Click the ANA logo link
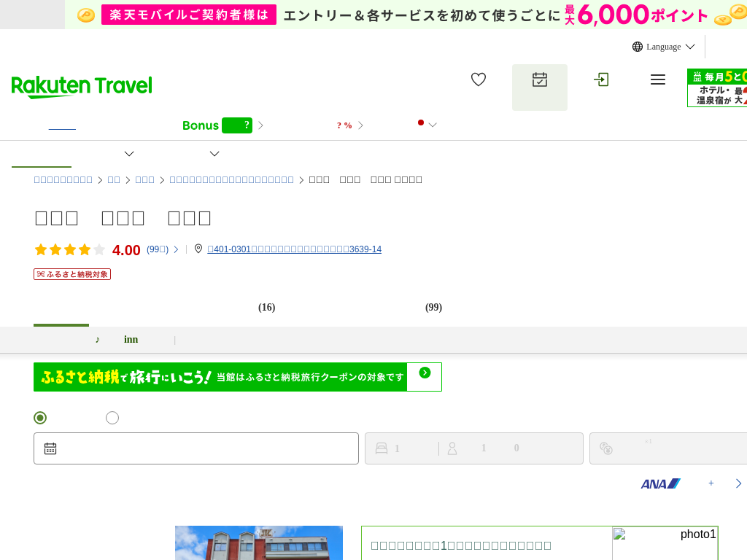The width and height of the screenshot is (747, 560). [660, 484]
